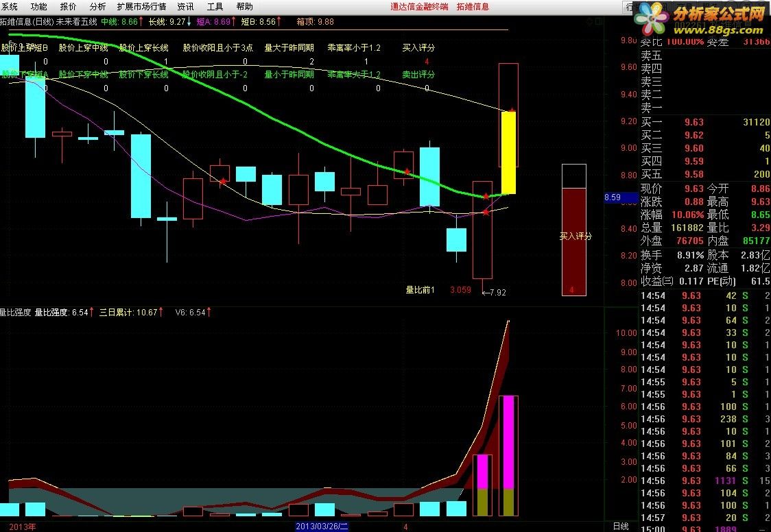Select the 中线: 8.66 indicator value
The image size is (771, 532).
122,22
